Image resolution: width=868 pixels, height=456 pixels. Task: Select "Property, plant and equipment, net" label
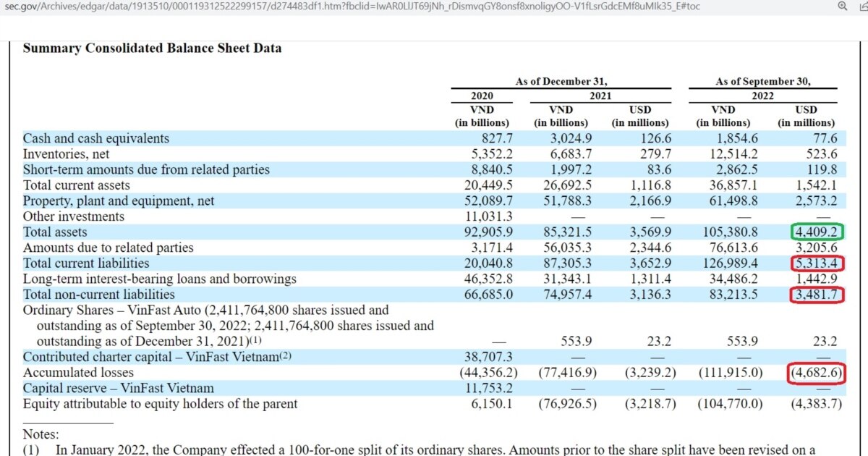point(119,201)
